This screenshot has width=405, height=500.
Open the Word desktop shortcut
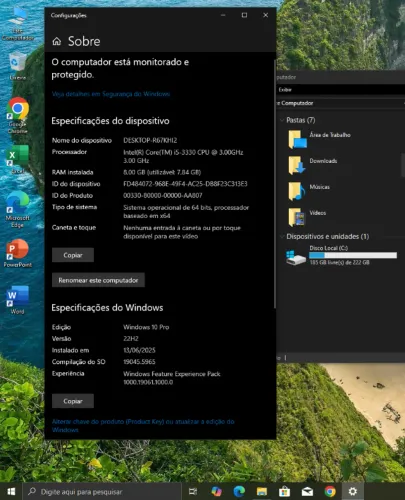[18, 300]
